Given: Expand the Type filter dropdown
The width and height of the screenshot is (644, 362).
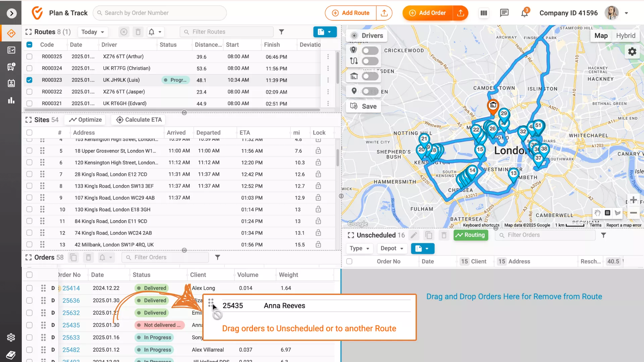Looking at the screenshot, I should tap(359, 248).
